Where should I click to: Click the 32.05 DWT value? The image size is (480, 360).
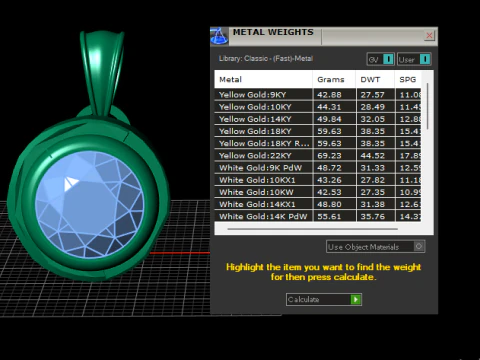[373, 119]
